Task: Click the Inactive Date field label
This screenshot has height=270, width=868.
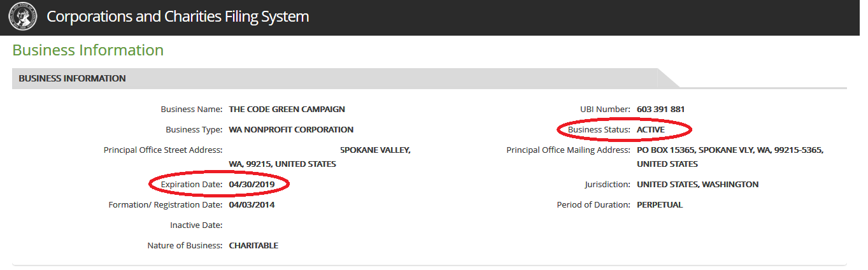Action: tap(196, 225)
